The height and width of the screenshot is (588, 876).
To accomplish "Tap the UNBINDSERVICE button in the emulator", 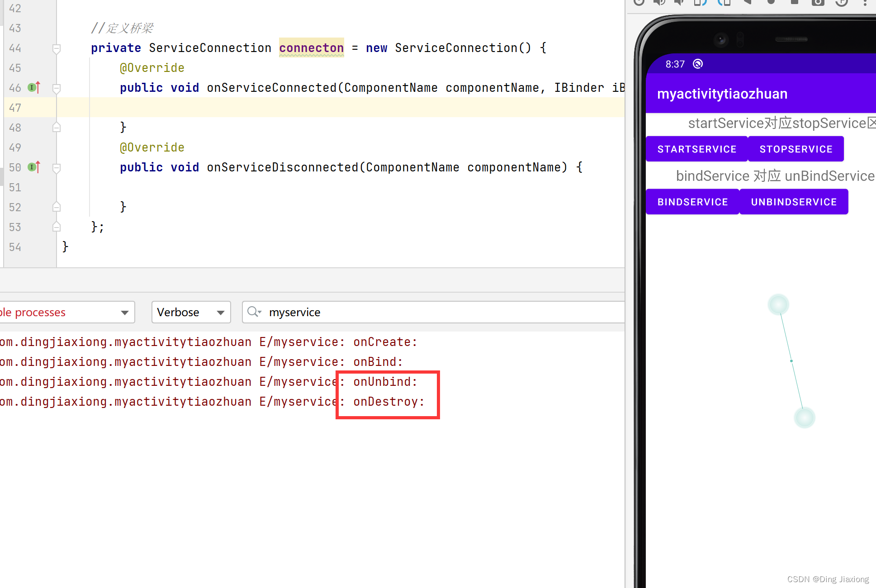I will click(794, 202).
